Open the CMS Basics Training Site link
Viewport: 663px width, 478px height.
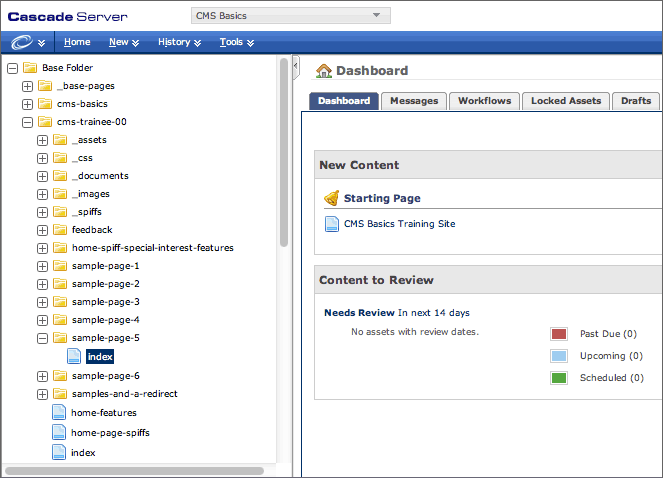pos(399,224)
